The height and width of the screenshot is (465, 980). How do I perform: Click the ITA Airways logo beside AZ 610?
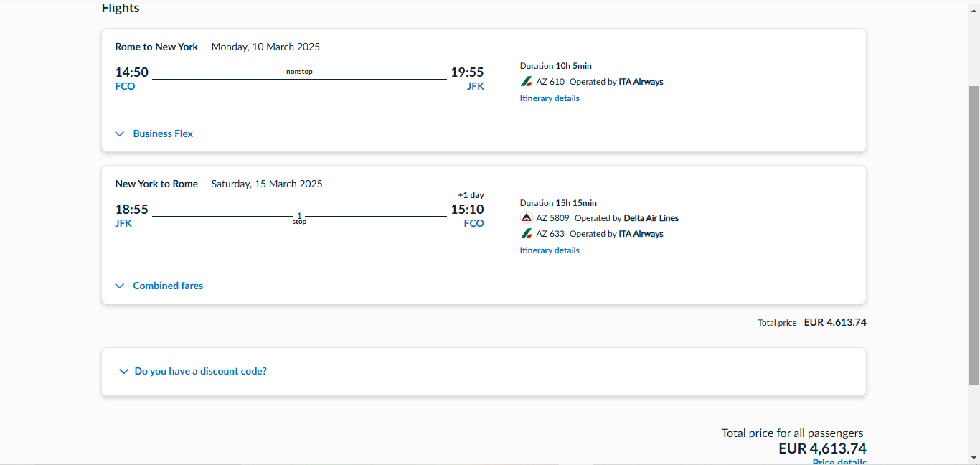pos(527,82)
